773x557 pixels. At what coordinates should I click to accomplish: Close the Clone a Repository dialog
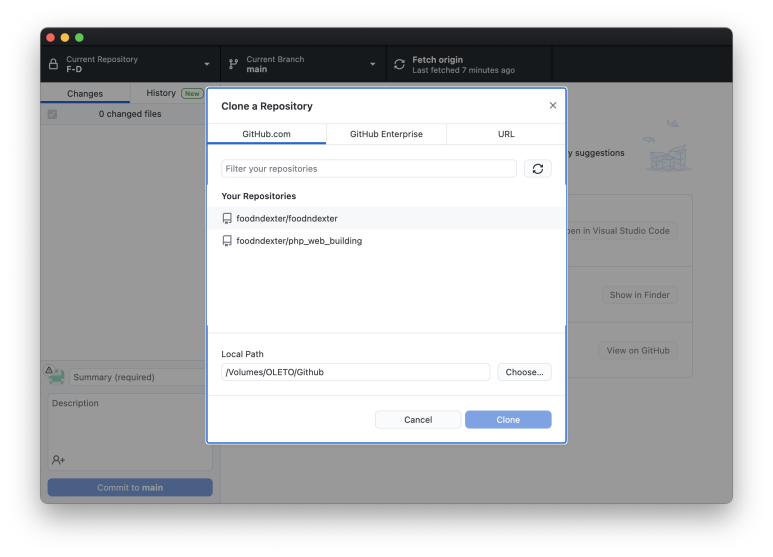tap(553, 105)
